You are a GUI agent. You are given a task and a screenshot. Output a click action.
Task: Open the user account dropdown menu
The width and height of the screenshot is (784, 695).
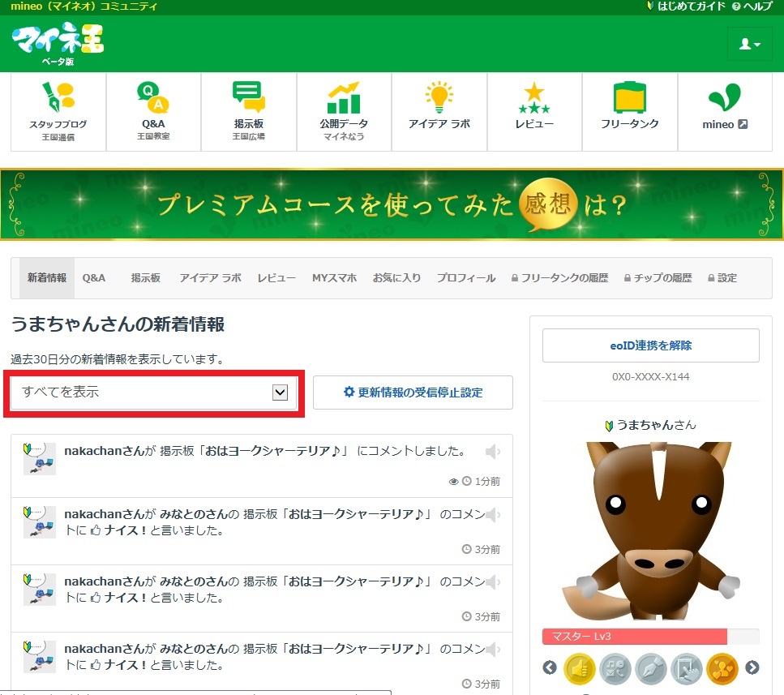(x=750, y=44)
